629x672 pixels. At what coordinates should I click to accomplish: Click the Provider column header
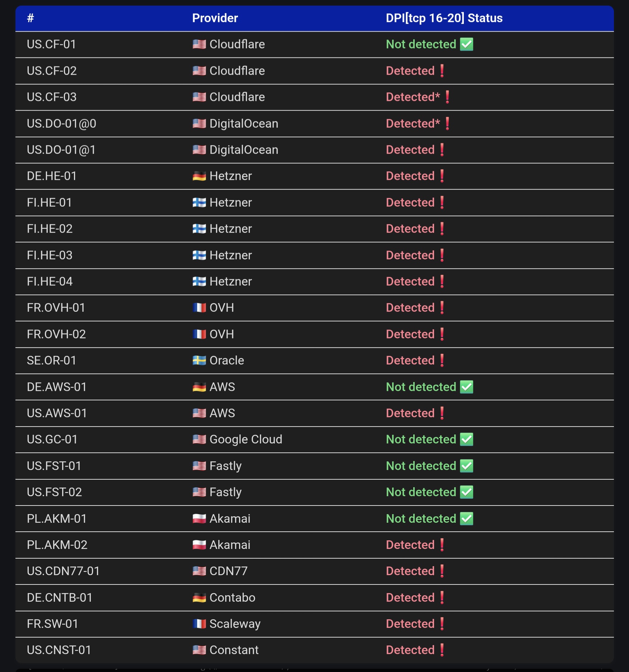click(x=215, y=18)
